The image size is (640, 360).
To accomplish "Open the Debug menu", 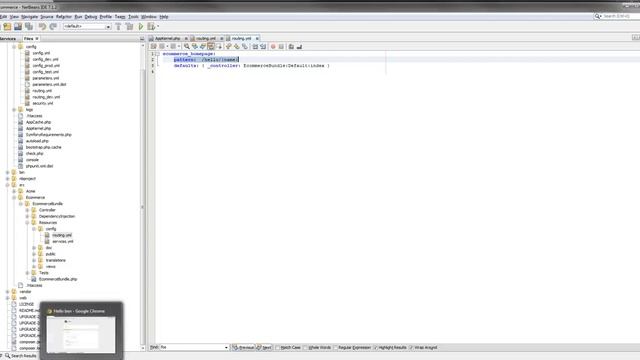I will click(91, 17).
